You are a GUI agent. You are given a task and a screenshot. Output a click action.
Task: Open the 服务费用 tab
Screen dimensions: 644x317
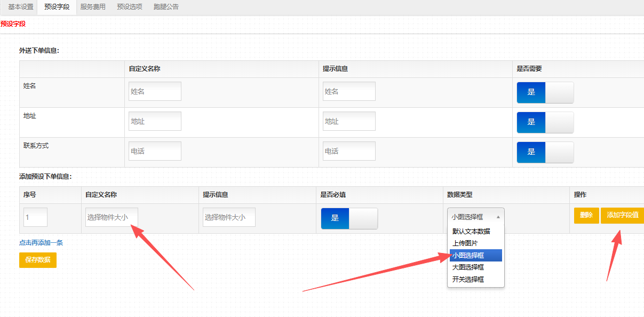[x=93, y=7]
